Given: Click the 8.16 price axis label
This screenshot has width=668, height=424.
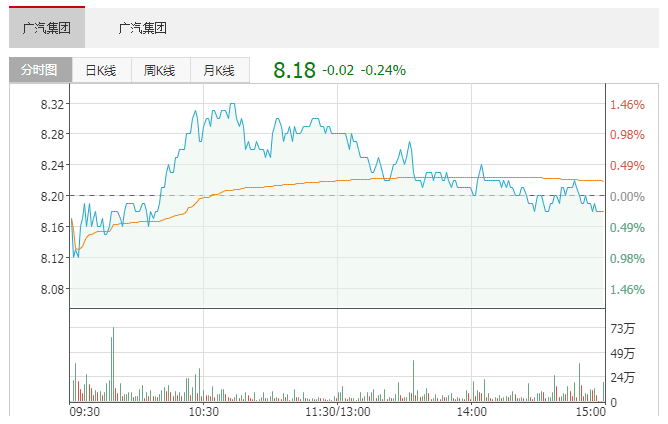Looking at the screenshot, I should click(x=52, y=227).
